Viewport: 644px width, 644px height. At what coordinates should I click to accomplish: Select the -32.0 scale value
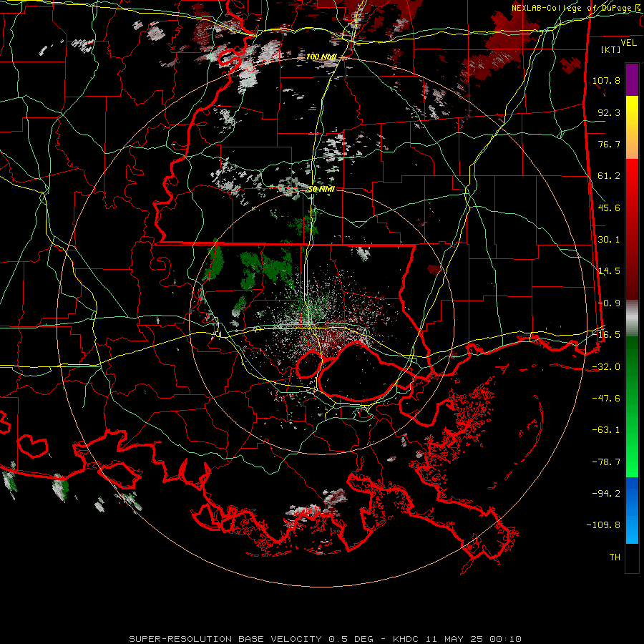(606, 367)
